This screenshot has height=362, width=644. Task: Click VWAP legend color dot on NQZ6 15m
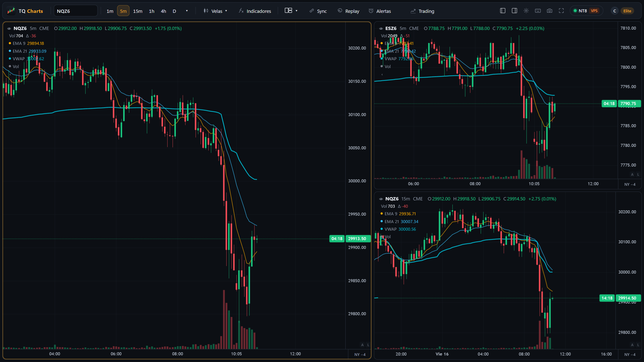point(382,229)
